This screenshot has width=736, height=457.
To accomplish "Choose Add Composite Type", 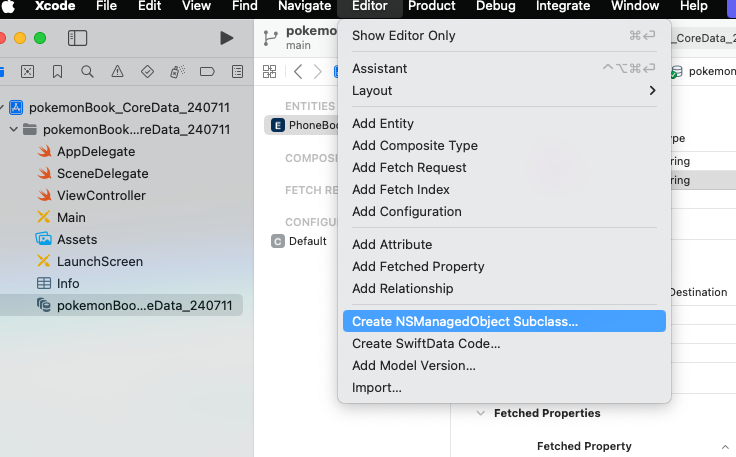I will coord(504,145).
